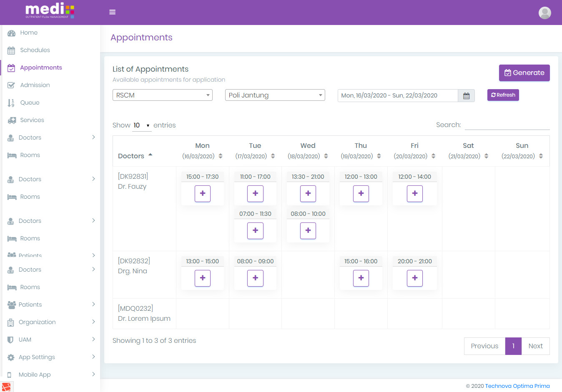Toggle sort on the Sun column
Image resolution: width=562 pixels, height=392 pixels.
coord(522,151)
